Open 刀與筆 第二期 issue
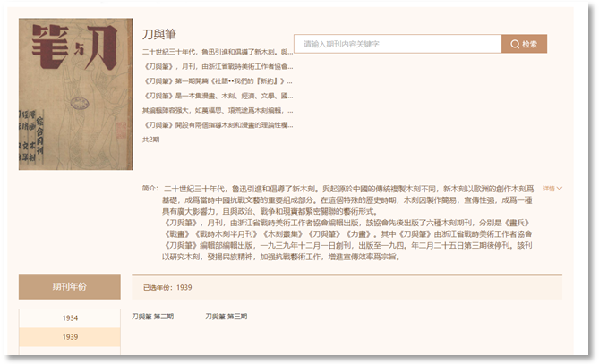 [x=153, y=317]
